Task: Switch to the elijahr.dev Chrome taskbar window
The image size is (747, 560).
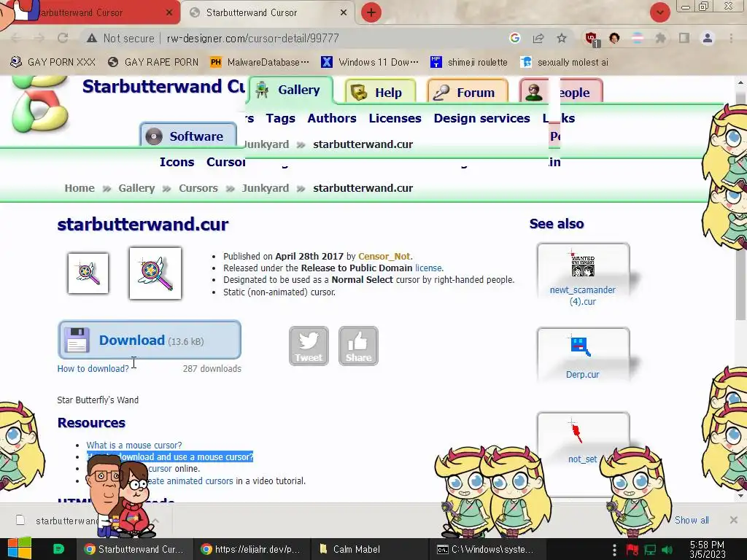Action: pyautogui.click(x=251, y=549)
